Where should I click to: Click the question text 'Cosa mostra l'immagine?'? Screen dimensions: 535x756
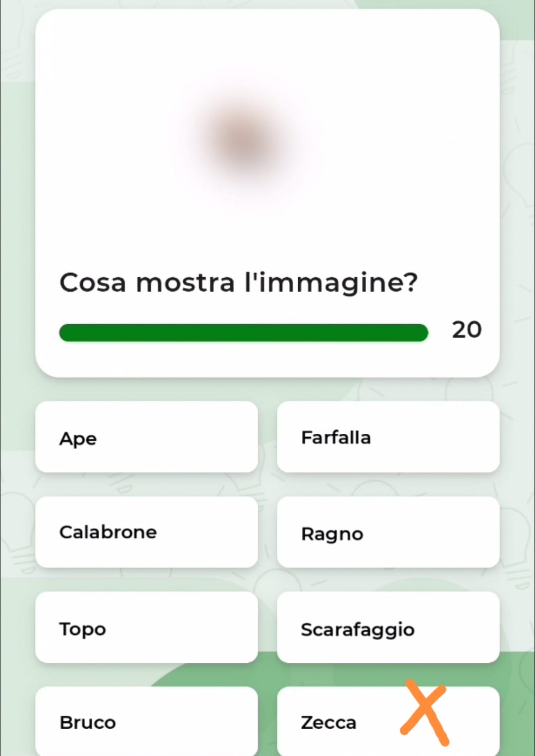(x=239, y=283)
